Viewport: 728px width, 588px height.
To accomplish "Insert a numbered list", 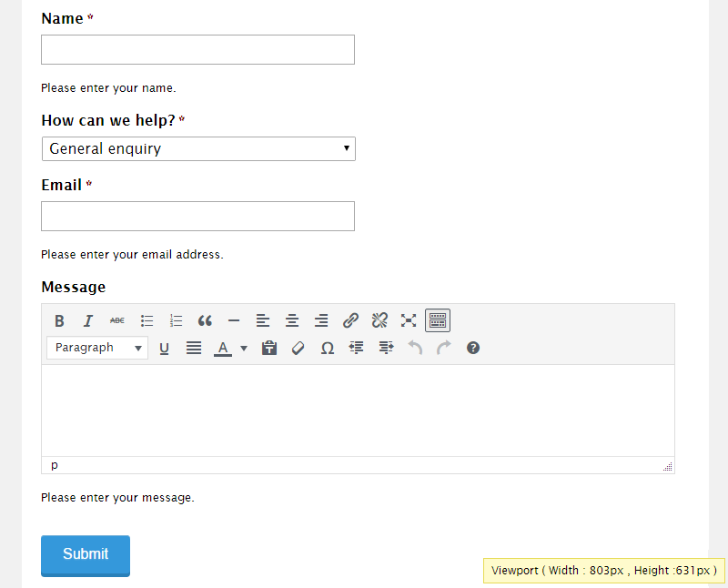I will click(176, 320).
